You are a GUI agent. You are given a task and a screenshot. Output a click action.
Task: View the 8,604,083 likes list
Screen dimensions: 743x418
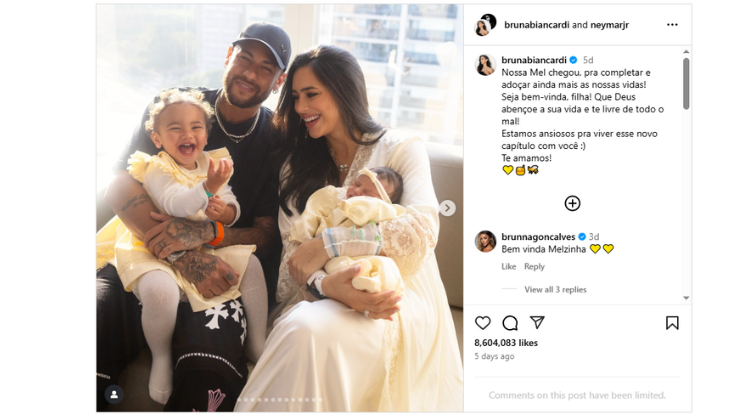(x=506, y=343)
